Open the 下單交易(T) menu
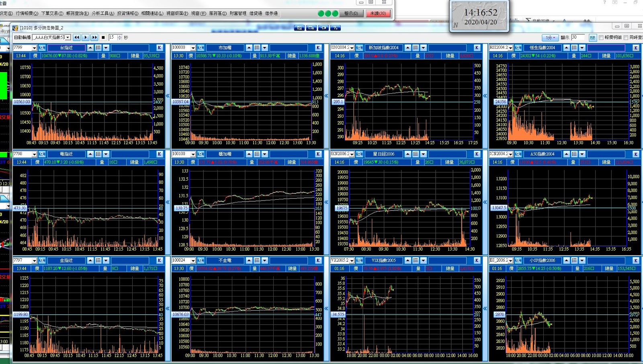This screenshot has height=364, width=643. (52, 13)
